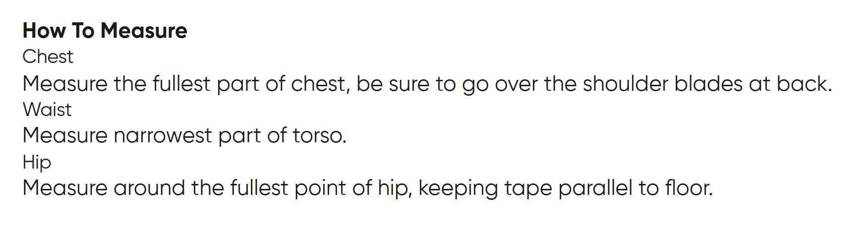Image resolution: width=868 pixels, height=234 pixels.
Task: Click the Hip label
Action: pos(37,162)
